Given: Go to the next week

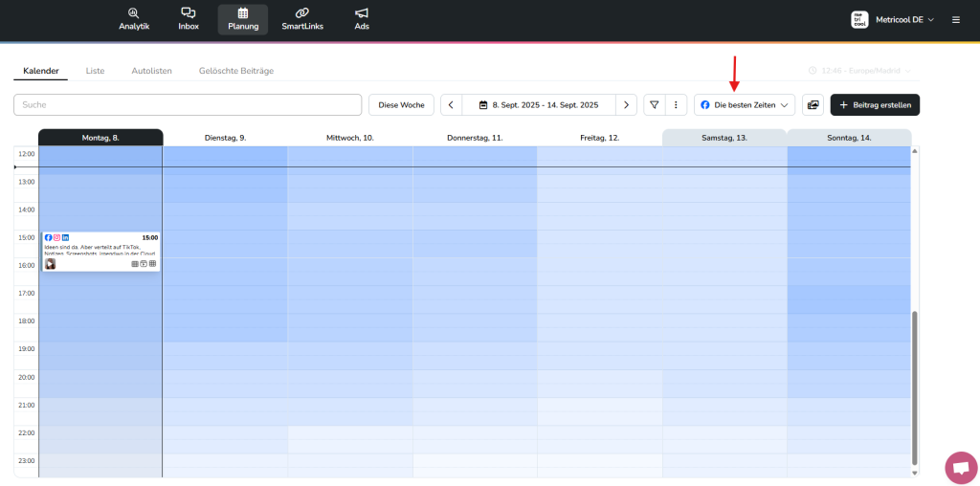Looking at the screenshot, I should tap(626, 105).
